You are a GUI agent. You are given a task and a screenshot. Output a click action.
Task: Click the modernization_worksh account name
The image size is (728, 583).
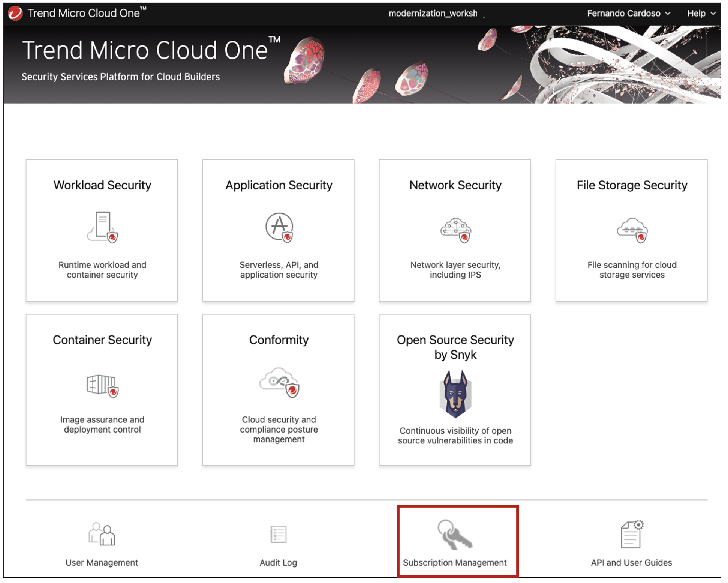(x=433, y=13)
